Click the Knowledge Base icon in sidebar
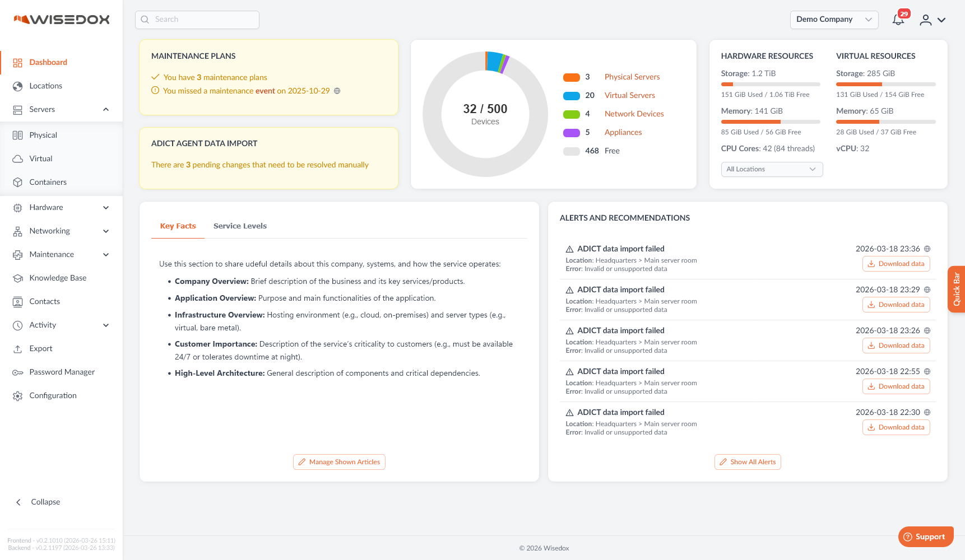This screenshot has width=965, height=560. (x=18, y=278)
